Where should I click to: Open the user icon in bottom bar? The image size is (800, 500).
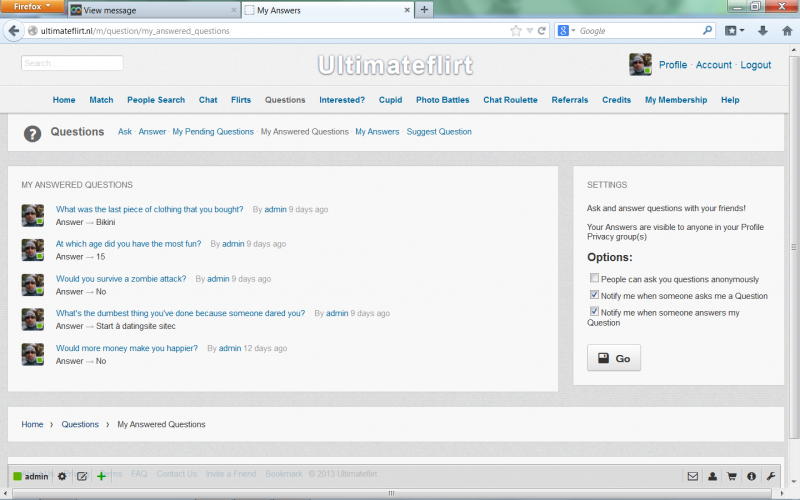712,476
